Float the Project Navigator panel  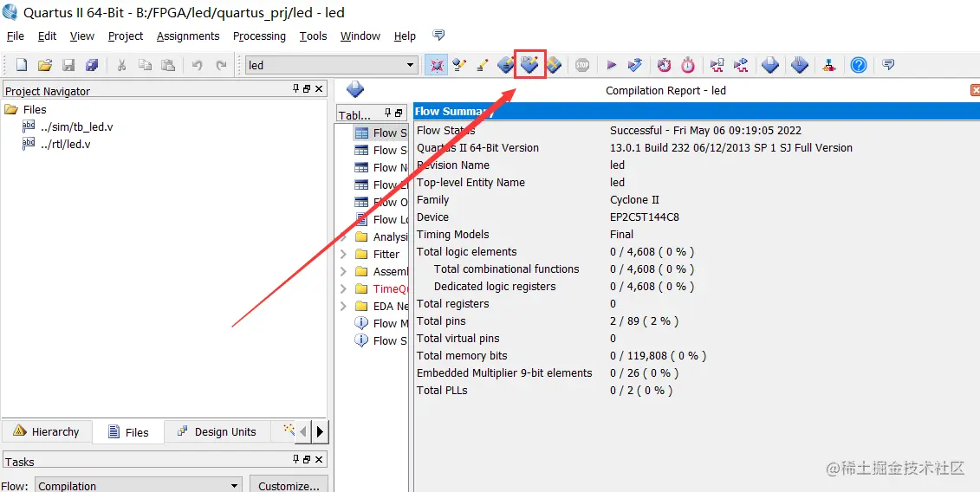[307, 89]
